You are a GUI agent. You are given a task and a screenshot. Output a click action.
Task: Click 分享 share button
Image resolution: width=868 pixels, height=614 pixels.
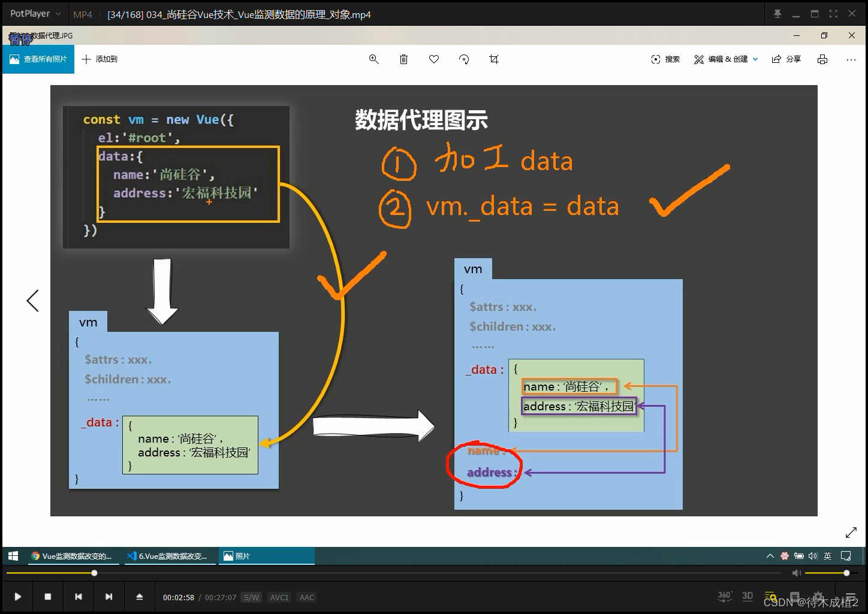click(786, 59)
